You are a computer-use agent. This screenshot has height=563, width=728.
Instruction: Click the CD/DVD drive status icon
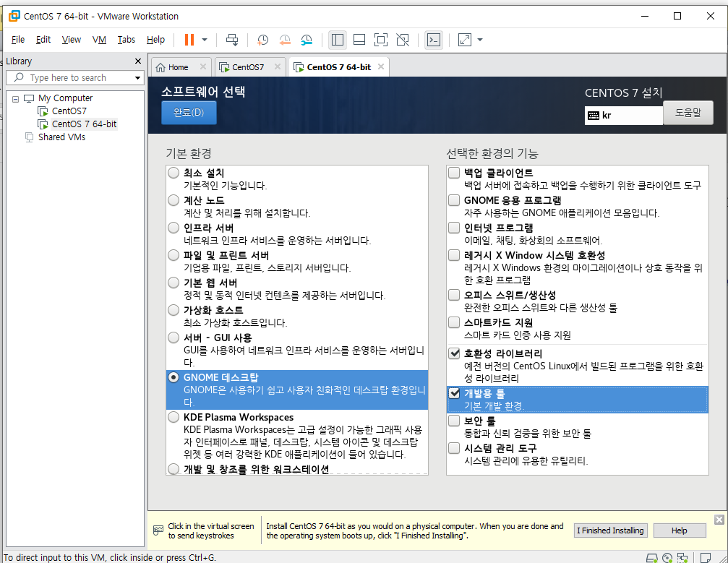pos(667,557)
